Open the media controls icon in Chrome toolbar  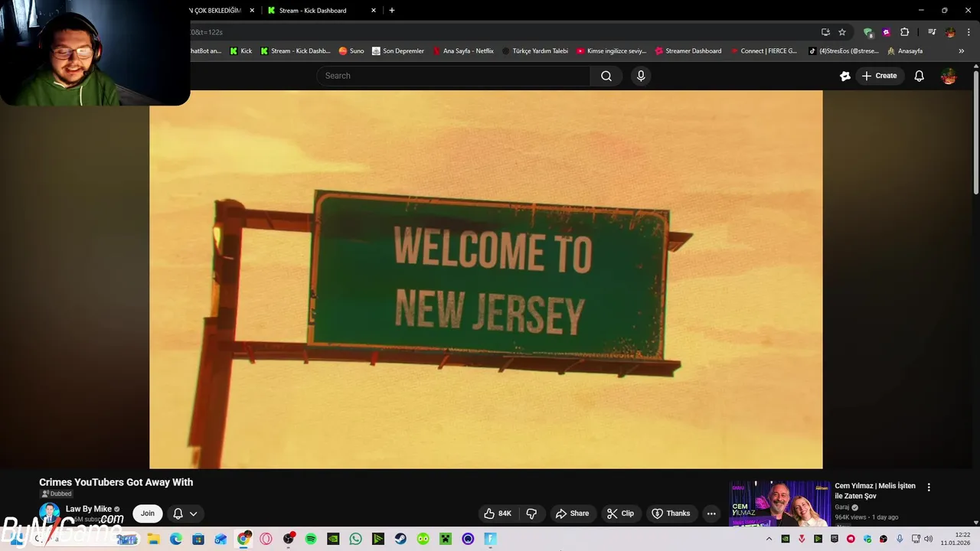click(x=932, y=32)
